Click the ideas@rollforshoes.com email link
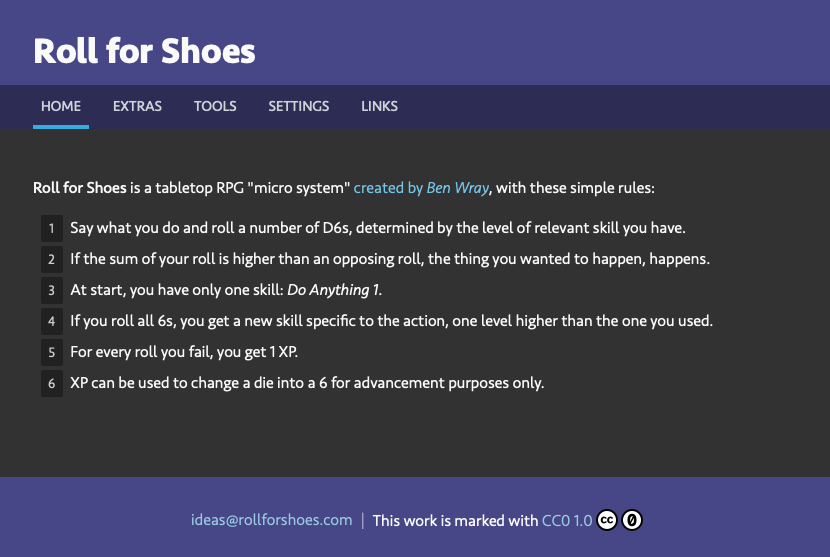Viewport: 830px width, 557px height. coord(272,520)
